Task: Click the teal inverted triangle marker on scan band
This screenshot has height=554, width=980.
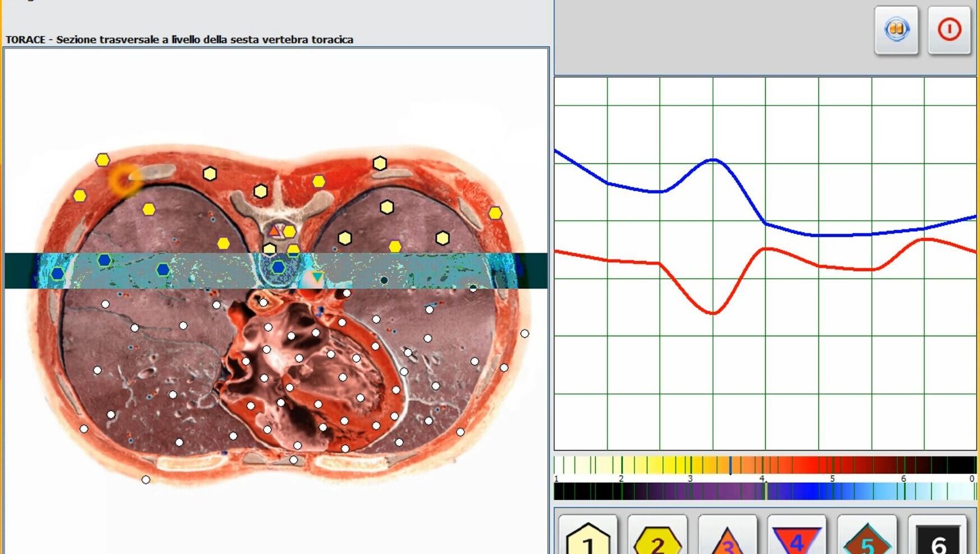Action: 317,277
